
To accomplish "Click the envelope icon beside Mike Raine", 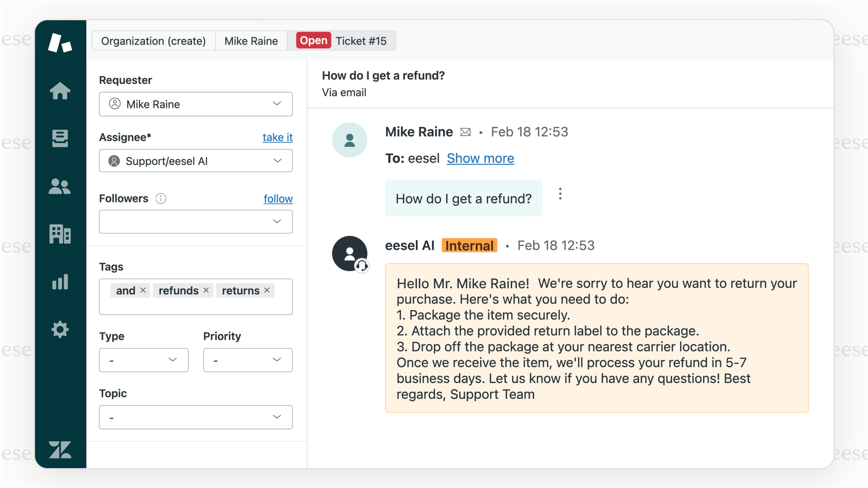I will (465, 132).
